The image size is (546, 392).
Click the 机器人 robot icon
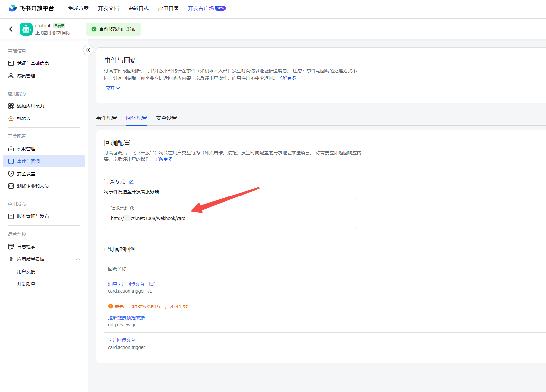point(11,118)
